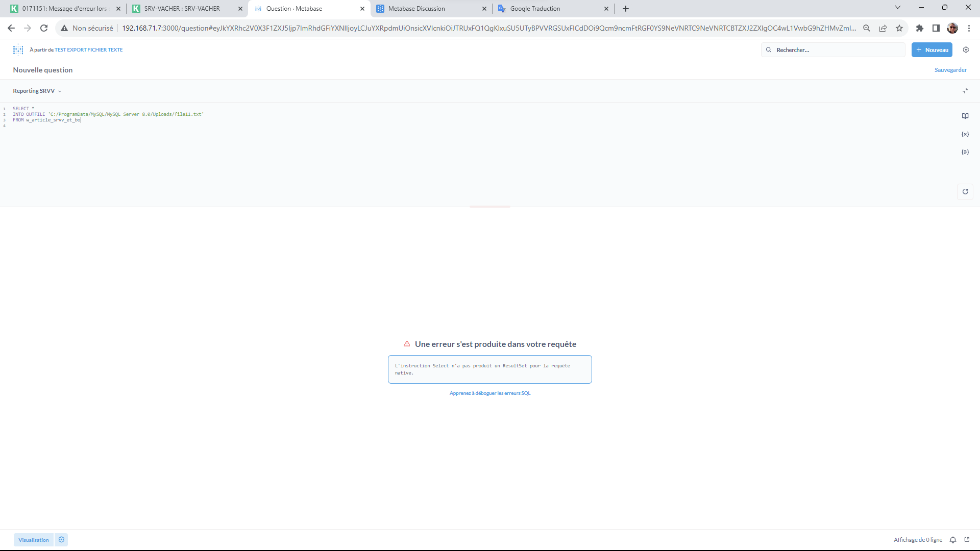The width and height of the screenshot is (980, 551).
Task: Go back in browser history
Action: pos(11,28)
